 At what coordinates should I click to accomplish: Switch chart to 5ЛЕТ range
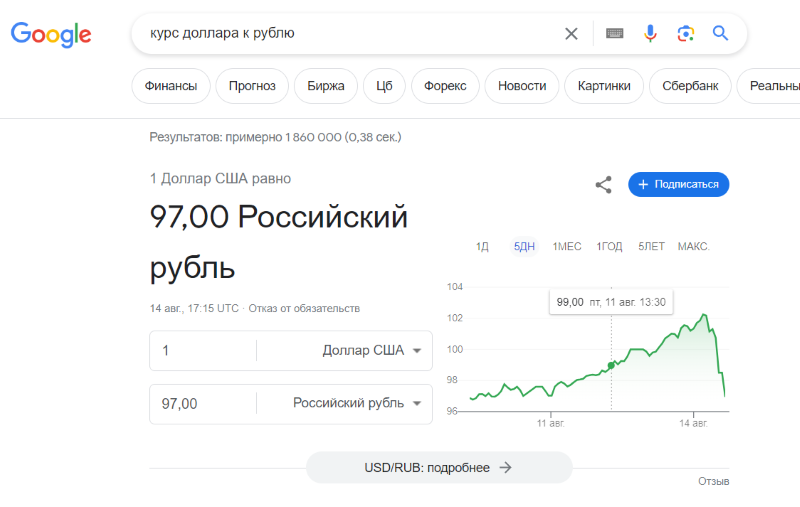click(x=651, y=247)
